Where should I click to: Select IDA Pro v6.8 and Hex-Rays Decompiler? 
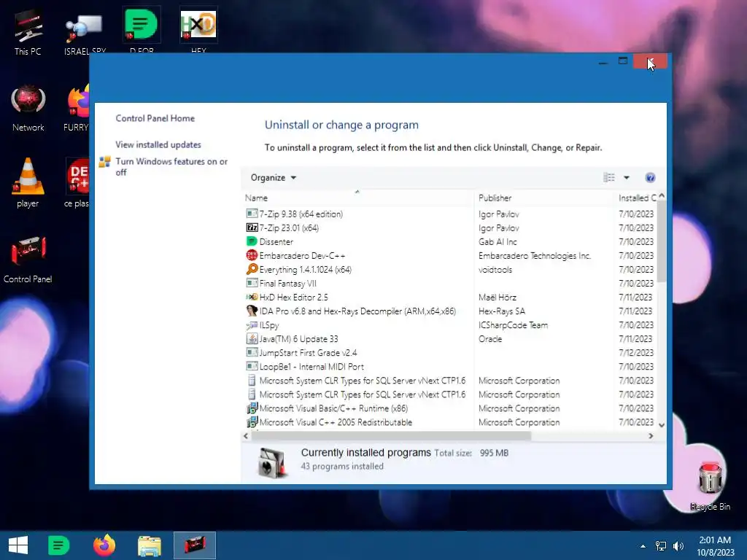(x=450, y=311)
